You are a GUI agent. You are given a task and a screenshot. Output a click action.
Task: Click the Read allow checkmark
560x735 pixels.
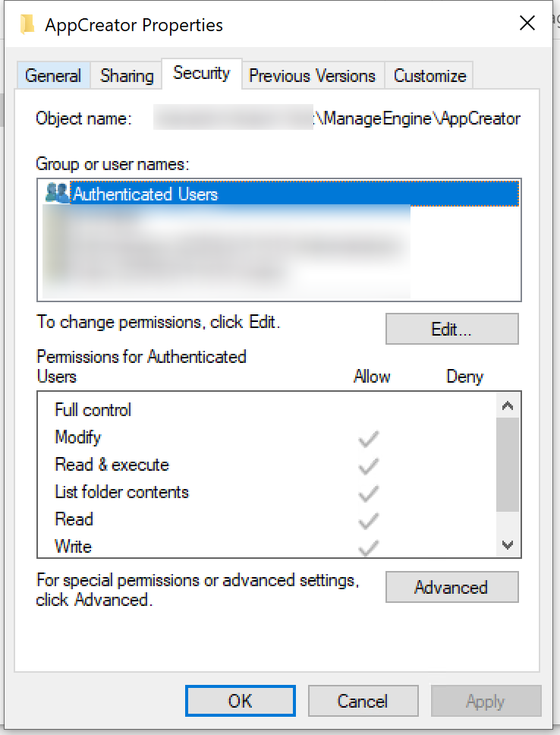(x=369, y=520)
